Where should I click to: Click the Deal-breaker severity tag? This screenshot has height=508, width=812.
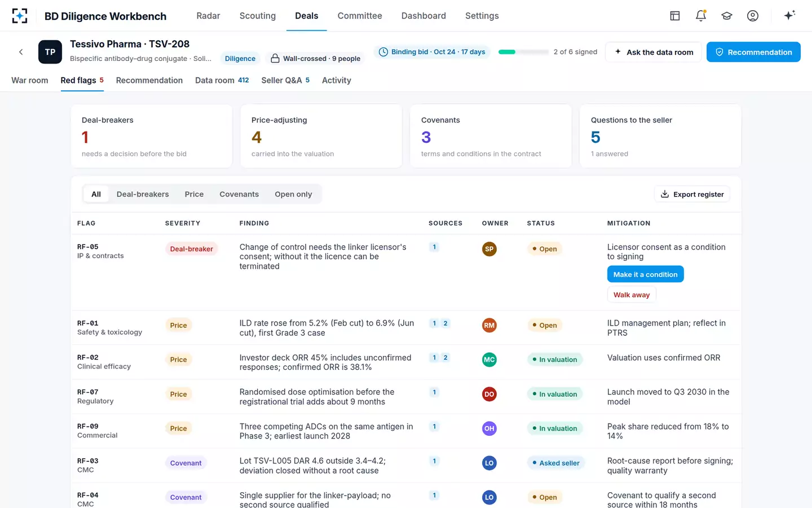click(x=192, y=249)
